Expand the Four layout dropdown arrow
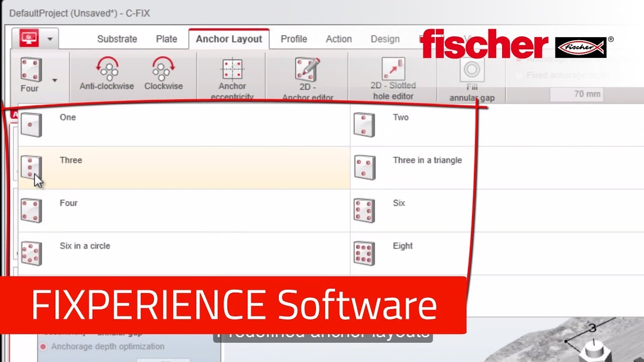This screenshot has width=644, height=362. (x=54, y=80)
